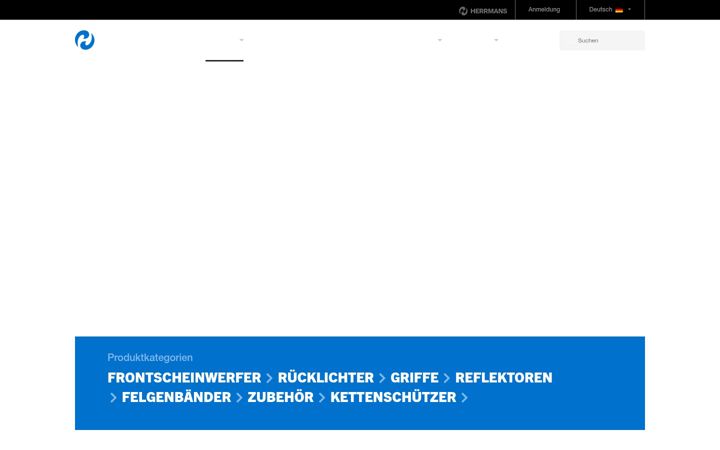Expand the Deutsch language dropdown
This screenshot has width=720, height=450.
tap(610, 10)
